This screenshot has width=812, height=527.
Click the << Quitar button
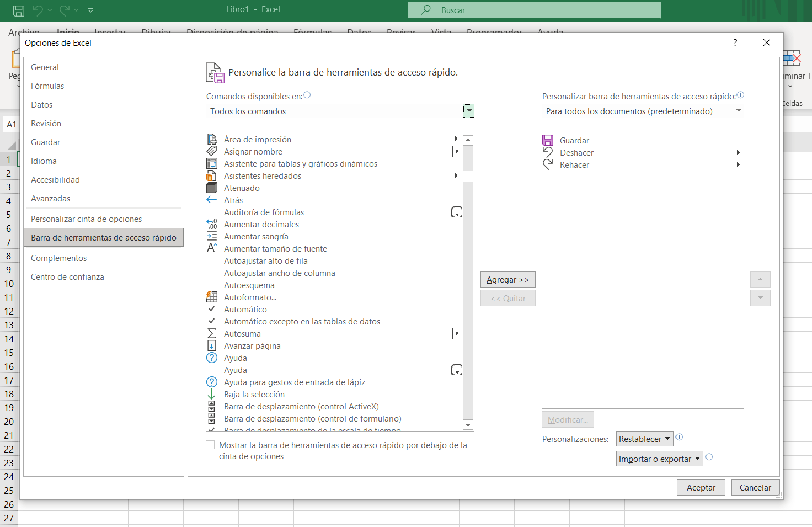pyautogui.click(x=508, y=298)
